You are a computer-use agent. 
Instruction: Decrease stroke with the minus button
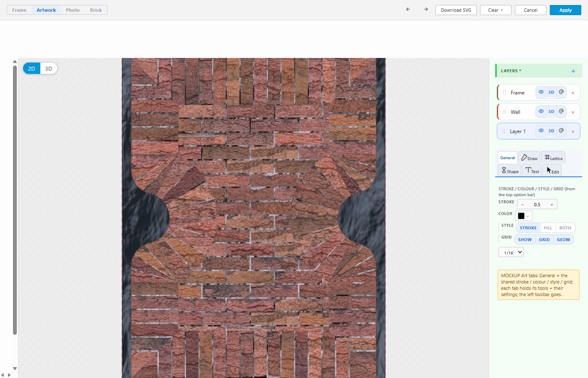tap(522, 205)
